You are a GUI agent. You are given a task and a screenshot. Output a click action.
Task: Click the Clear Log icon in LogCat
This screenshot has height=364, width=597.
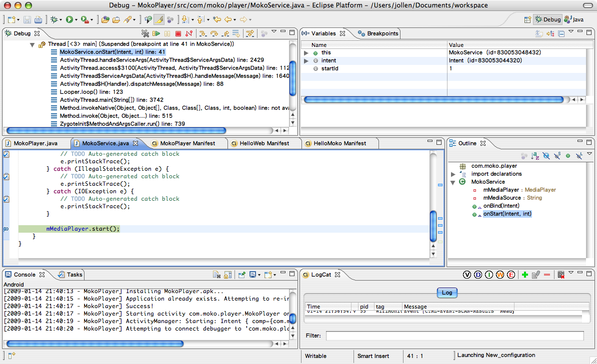[x=561, y=275]
